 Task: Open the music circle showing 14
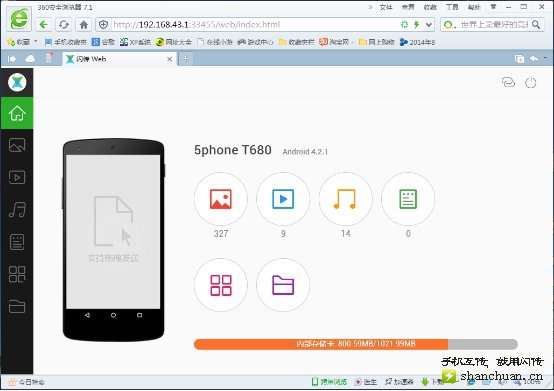click(x=345, y=199)
